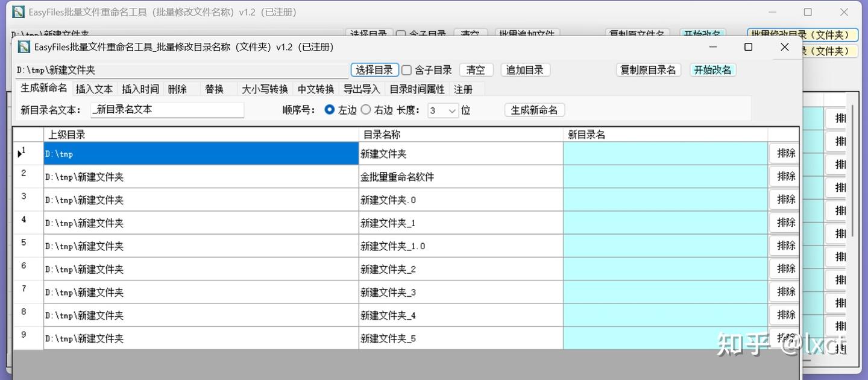The width and height of the screenshot is (868, 380).
Task: Switch to the 大小写转换 tab
Action: coord(264,89)
